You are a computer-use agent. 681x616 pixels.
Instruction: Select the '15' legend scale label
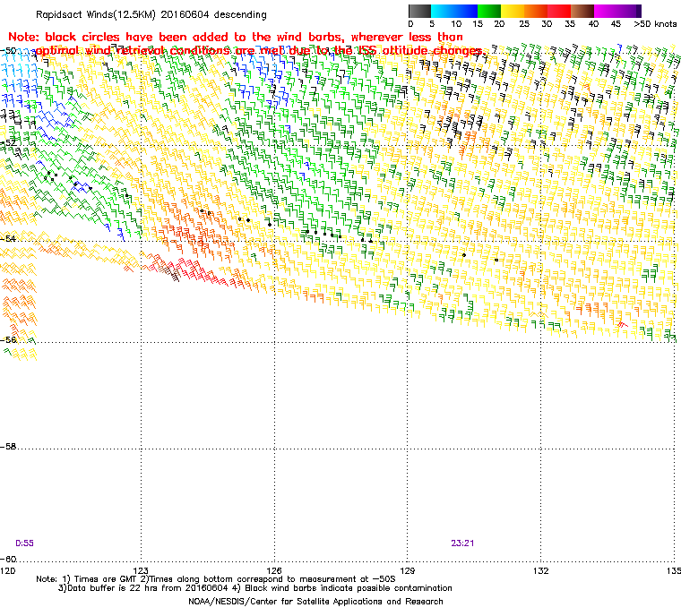coord(478,24)
